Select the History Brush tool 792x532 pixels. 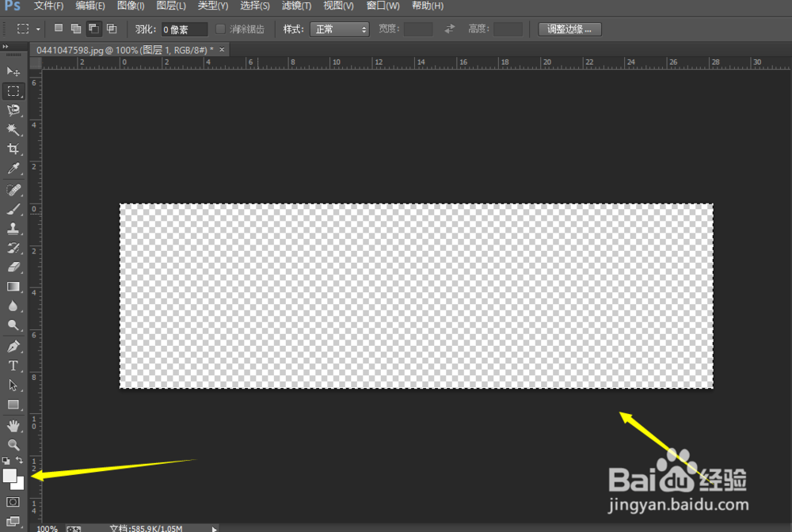13,247
